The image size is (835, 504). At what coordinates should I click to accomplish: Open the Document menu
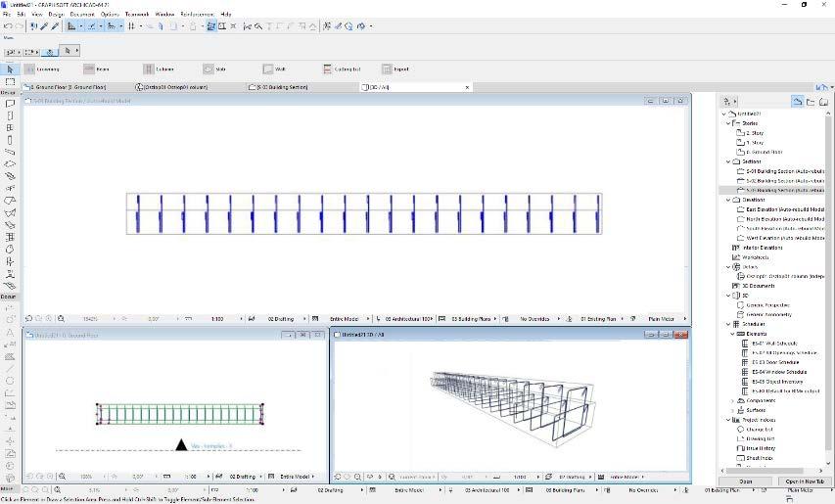(x=82, y=15)
